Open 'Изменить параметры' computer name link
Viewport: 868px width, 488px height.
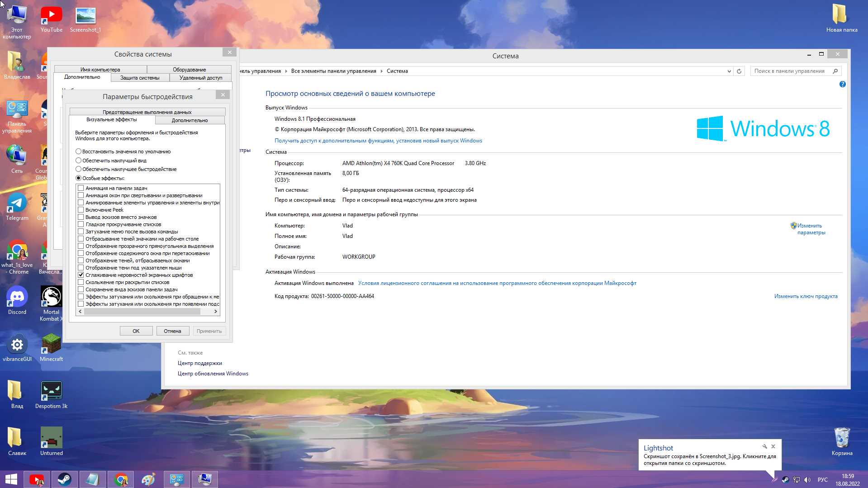point(811,229)
